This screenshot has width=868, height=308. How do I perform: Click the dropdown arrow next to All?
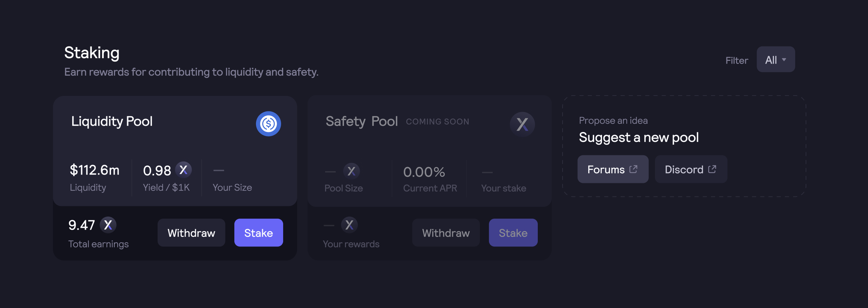(x=784, y=60)
